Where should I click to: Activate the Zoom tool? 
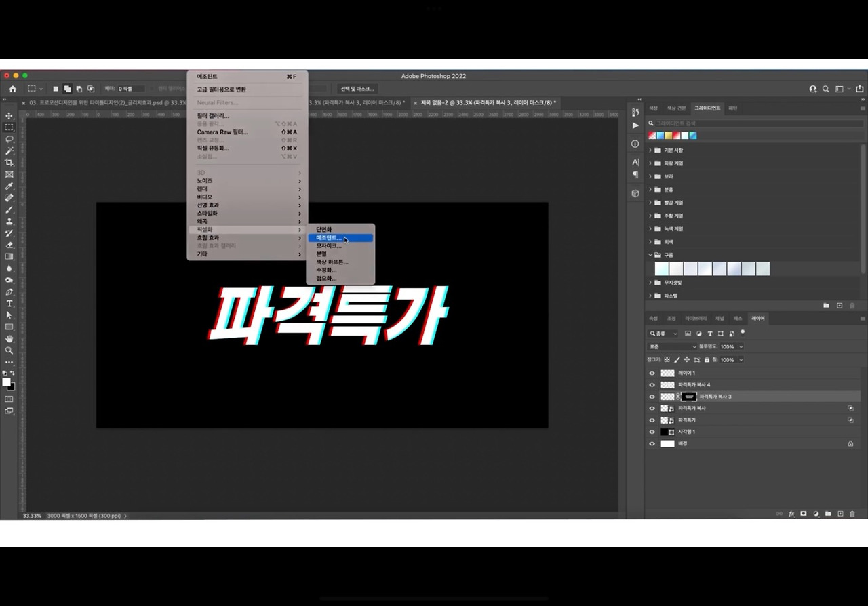click(x=9, y=350)
